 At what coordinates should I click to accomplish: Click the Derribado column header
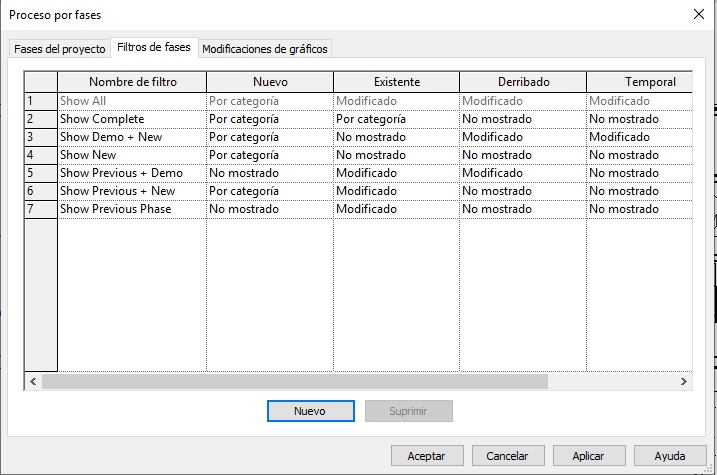point(523,82)
